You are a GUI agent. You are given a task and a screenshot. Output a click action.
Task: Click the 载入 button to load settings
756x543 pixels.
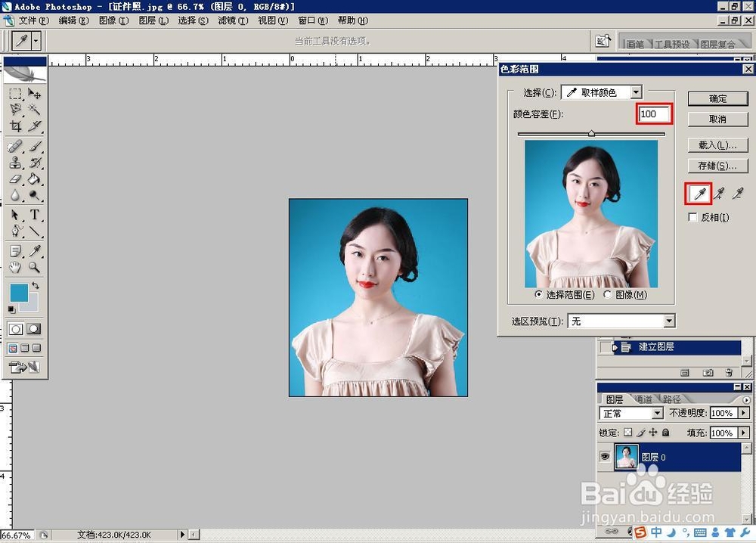pyautogui.click(x=717, y=144)
